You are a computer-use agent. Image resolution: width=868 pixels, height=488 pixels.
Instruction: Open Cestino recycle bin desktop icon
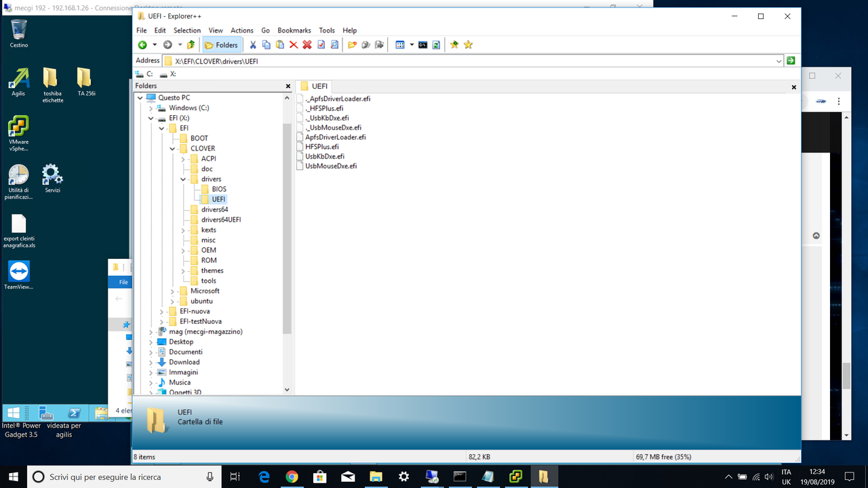19,33
